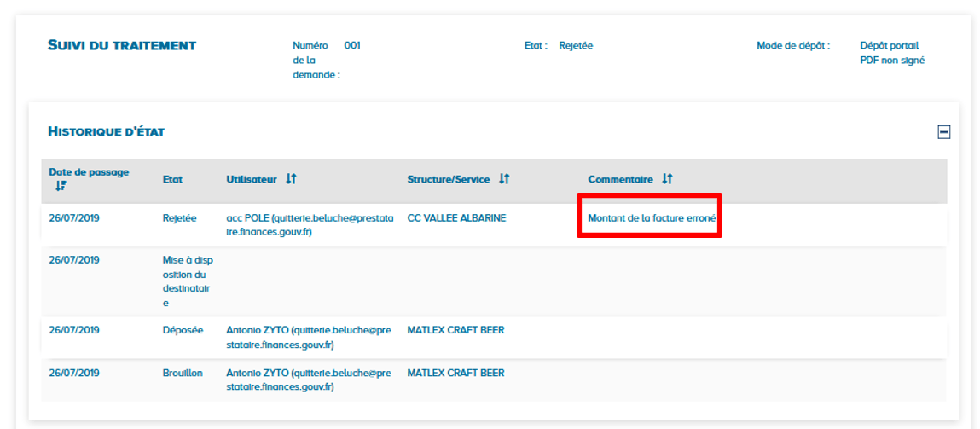
Task: Click CC VALLEE ALBARINE structure cell
Action: coord(456,218)
